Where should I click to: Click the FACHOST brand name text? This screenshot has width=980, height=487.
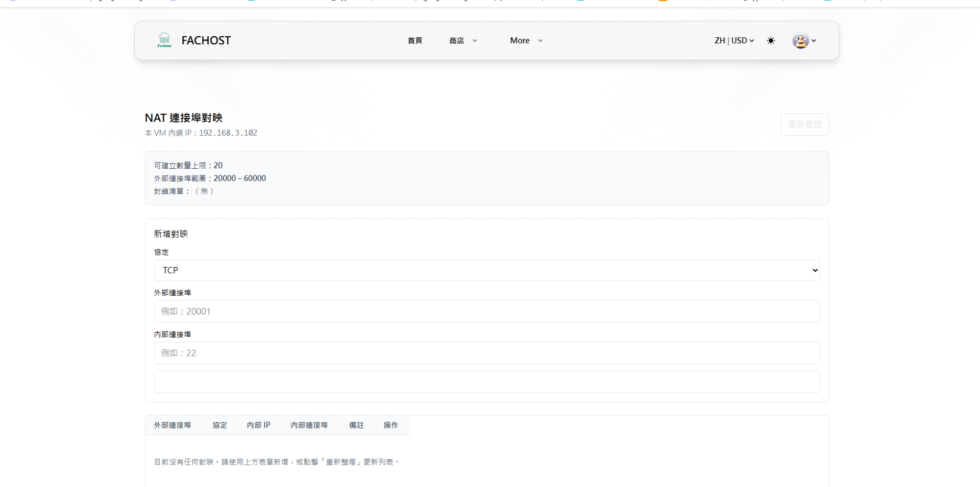pyautogui.click(x=206, y=40)
